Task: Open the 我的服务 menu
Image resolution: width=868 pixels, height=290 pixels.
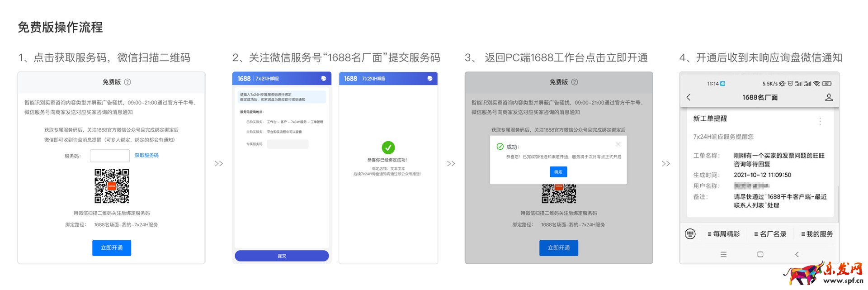Action: coord(817,234)
